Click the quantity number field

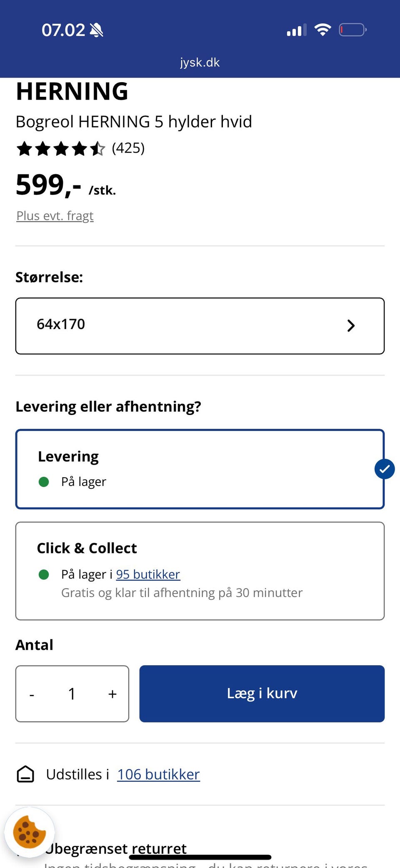coord(72,694)
